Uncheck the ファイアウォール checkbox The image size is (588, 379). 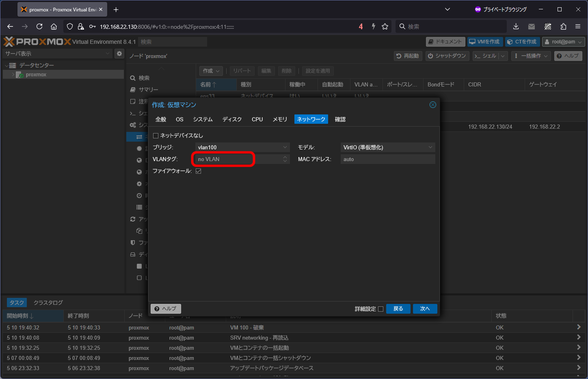[198, 171]
